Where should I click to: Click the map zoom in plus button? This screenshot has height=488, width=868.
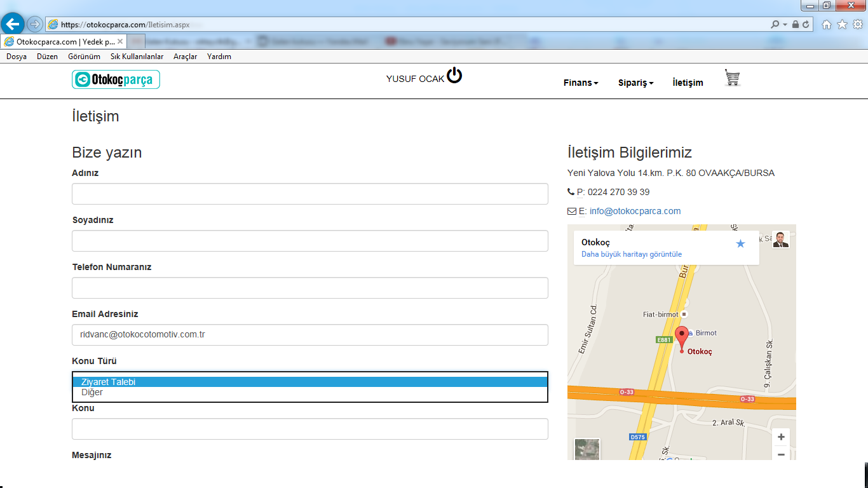pos(781,437)
